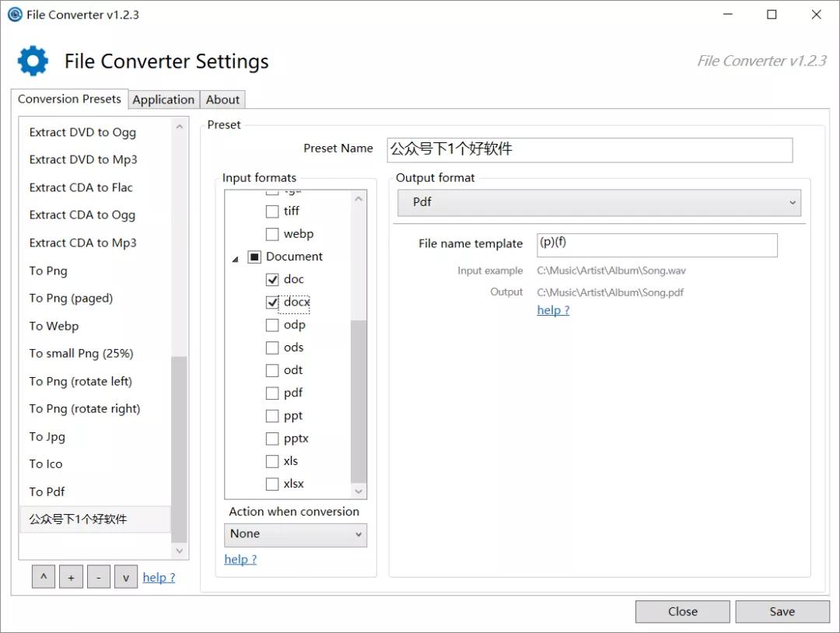This screenshot has width=840, height=633.
Task: Select the To Webp preset
Action: [54, 326]
